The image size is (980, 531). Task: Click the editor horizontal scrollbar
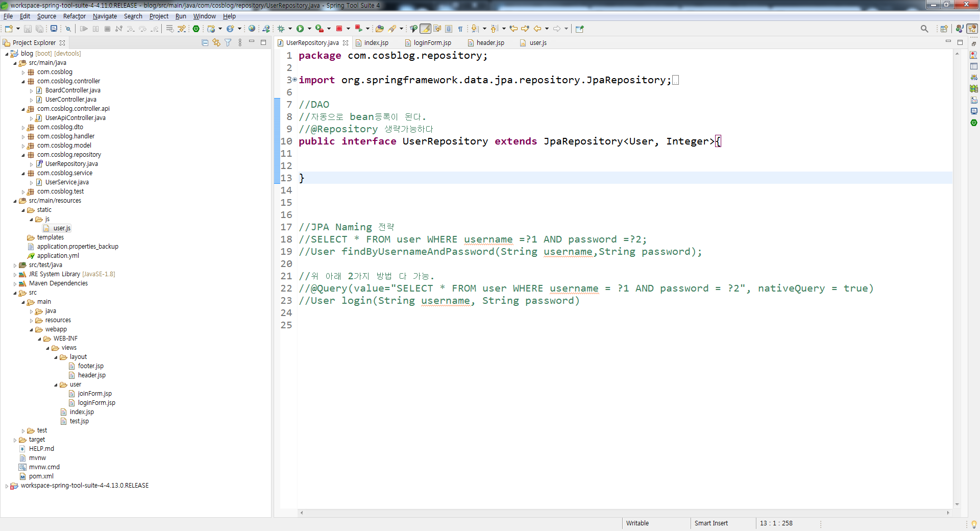[x=625, y=513]
